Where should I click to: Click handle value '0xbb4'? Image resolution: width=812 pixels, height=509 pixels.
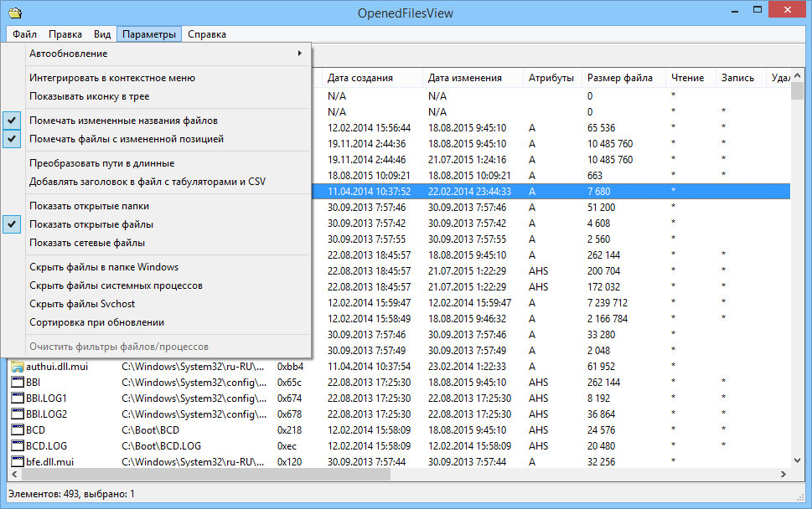pyautogui.click(x=290, y=367)
